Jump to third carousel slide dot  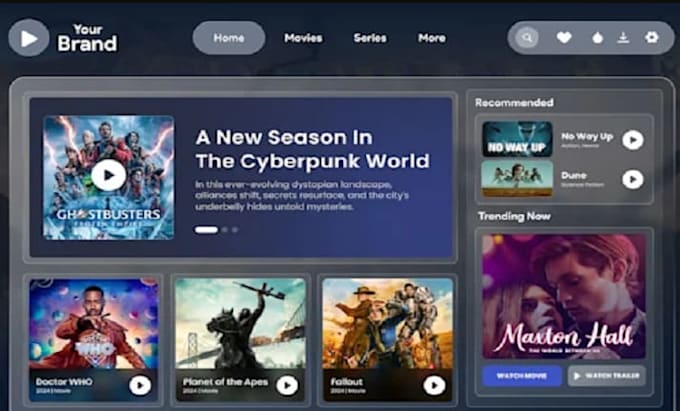click(235, 230)
